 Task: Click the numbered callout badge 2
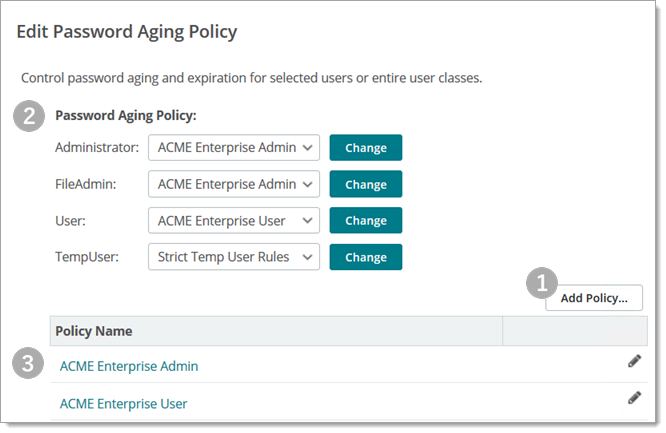(29, 116)
